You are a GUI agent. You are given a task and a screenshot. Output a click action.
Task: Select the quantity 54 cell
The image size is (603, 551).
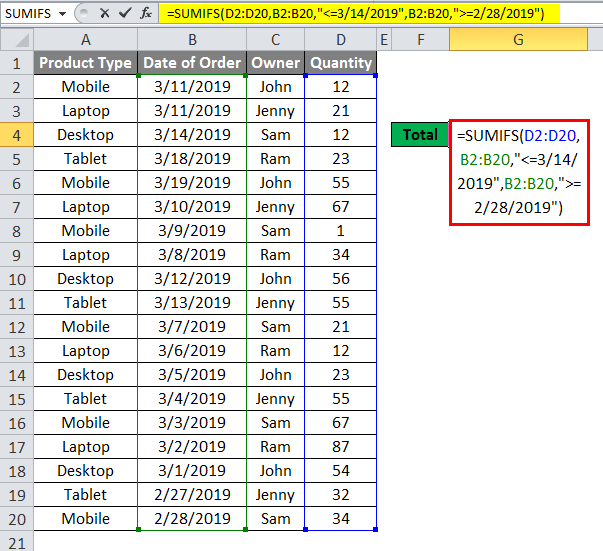pos(341,471)
